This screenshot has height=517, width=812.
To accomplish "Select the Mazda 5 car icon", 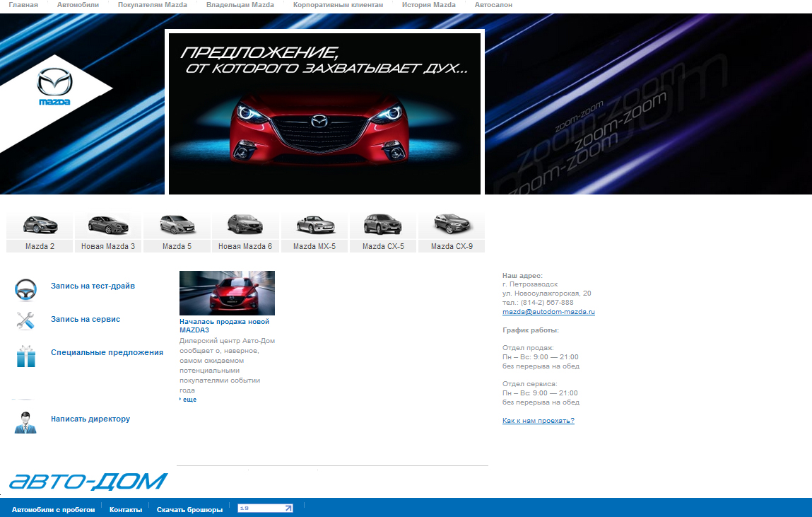I will pyautogui.click(x=177, y=225).
